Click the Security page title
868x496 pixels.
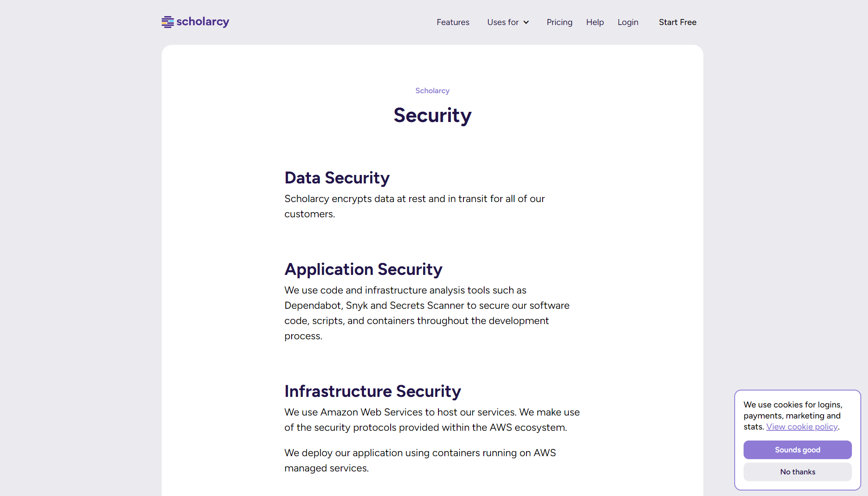click(432, 115)
